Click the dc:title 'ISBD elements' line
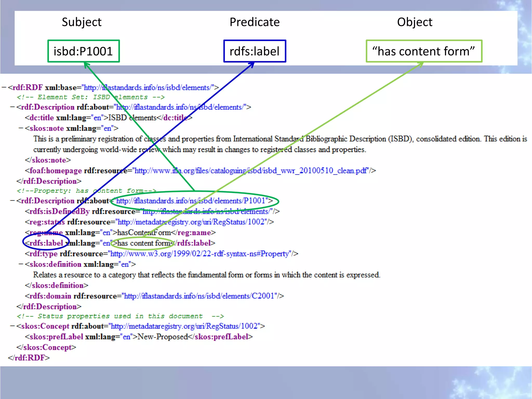Image resolution: width=532 pixels, height=399 pixels. click(109, 118)
